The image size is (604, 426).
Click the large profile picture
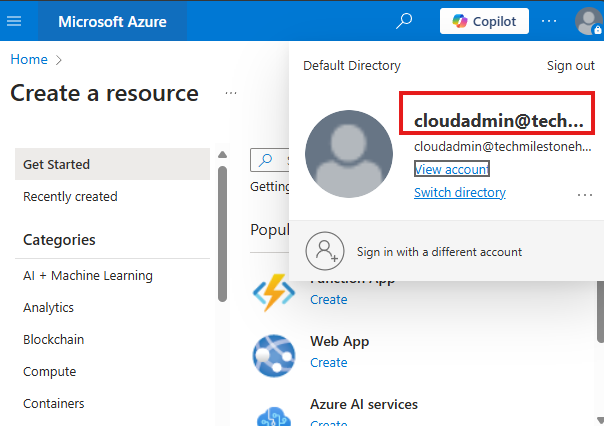tap(349, 154)
